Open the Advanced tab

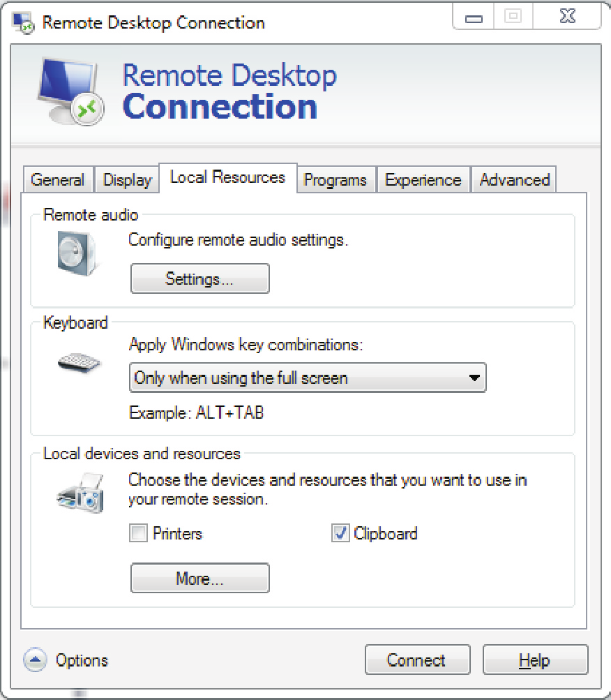click(x=514, y=179)
